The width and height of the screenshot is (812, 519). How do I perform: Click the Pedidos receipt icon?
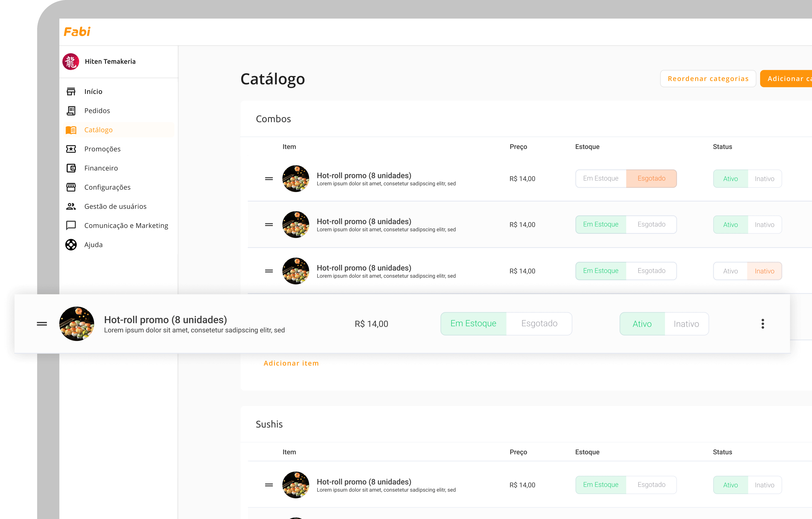[71, 111]
